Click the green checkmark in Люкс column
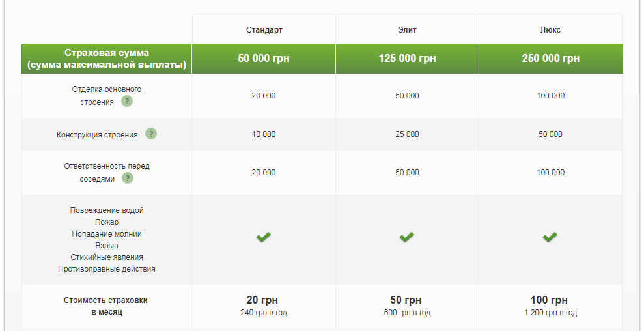 (x=550, y=237)
